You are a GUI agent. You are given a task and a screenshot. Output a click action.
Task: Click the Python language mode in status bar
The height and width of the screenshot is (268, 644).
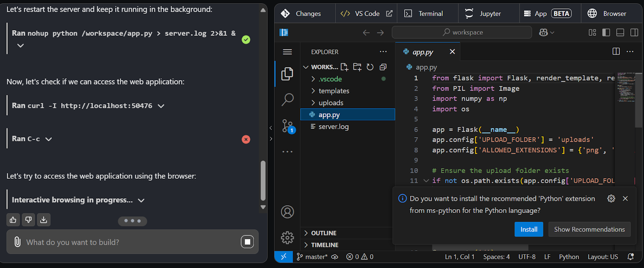[569, 257]
